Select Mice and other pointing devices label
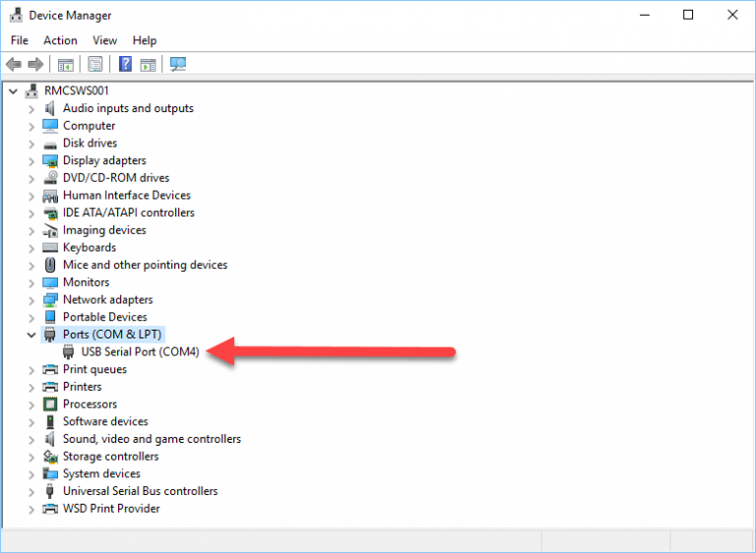The height and width of the screenshot is (553, 756). pos(145,265)
